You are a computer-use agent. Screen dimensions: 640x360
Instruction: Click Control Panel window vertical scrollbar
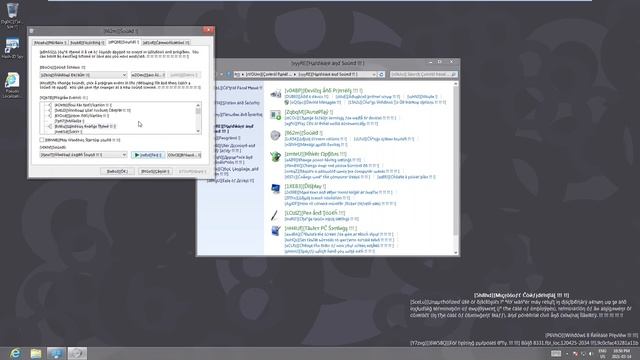pyautogui.click(x=456, y=168)
